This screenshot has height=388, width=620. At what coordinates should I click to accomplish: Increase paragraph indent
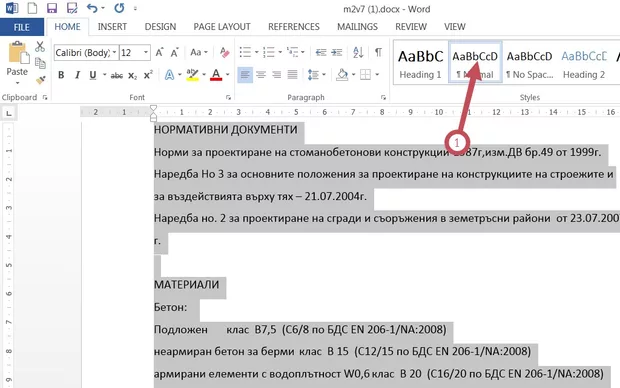pyautogui.click(x=336, y=52)
